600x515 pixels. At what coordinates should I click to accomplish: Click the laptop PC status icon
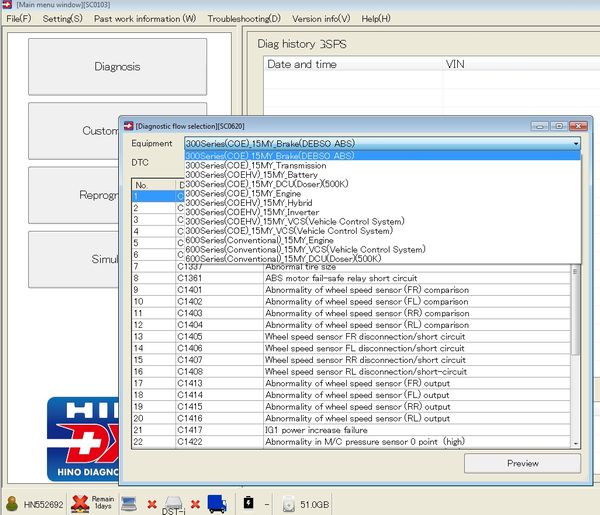(129, 502)
